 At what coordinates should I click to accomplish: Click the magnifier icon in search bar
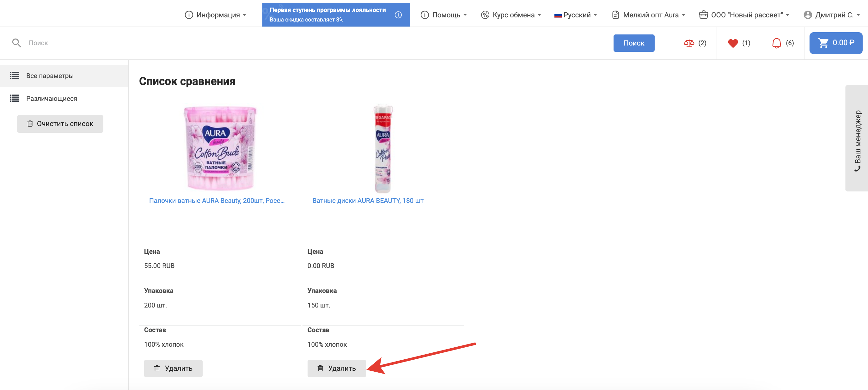tap(16, 43)
